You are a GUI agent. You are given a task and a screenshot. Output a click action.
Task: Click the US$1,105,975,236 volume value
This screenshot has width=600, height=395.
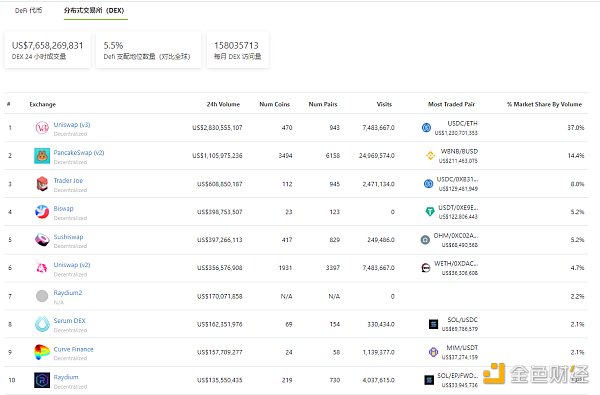point(217,156)
